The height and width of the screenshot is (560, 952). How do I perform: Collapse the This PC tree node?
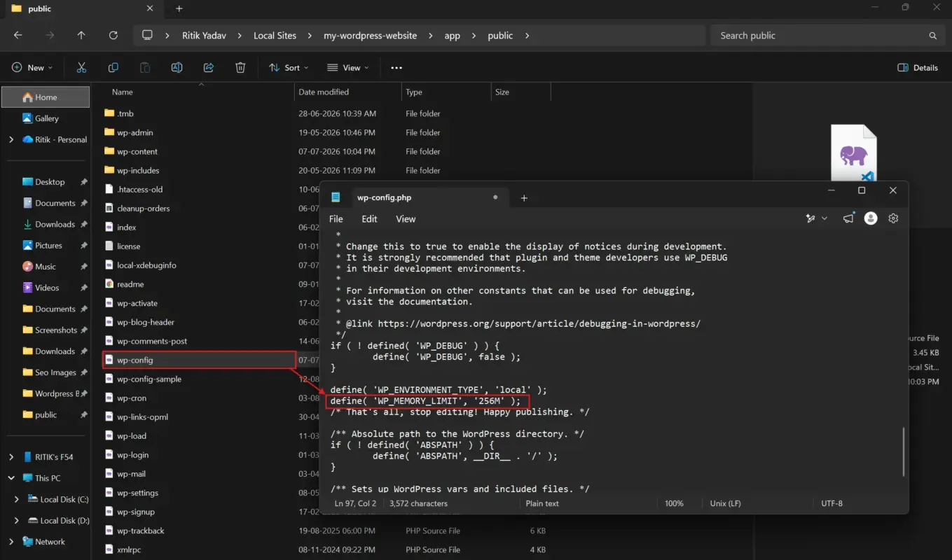pos(11,478)
